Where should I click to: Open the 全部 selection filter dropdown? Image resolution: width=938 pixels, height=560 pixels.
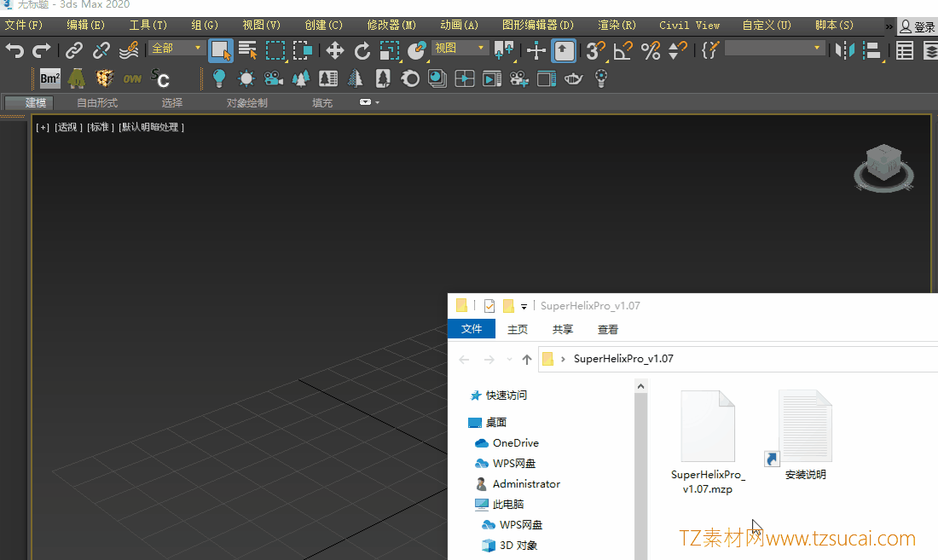click(177, 48)
